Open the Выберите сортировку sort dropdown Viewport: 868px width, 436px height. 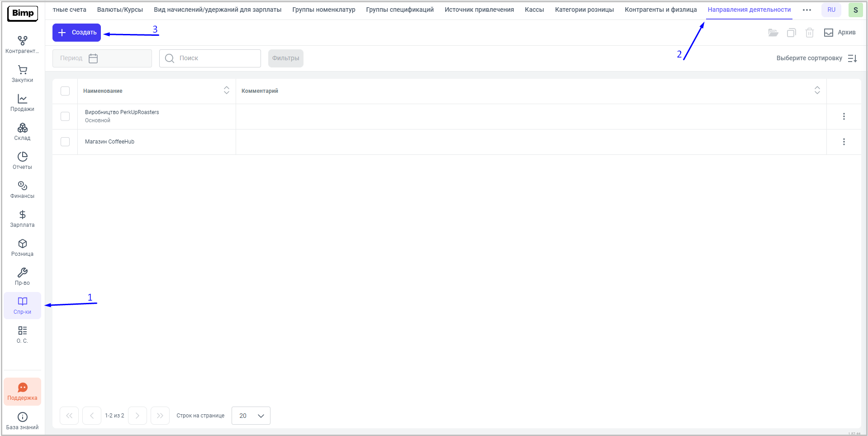(816, 58)
